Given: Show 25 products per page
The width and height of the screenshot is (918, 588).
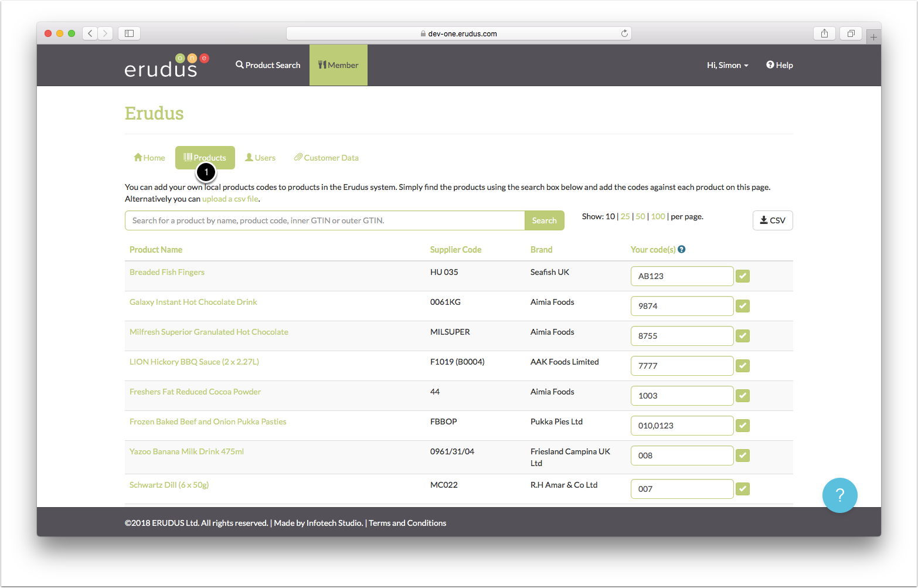Looking at the screenshot, I should pyautogui.click(x=625, y=216).
